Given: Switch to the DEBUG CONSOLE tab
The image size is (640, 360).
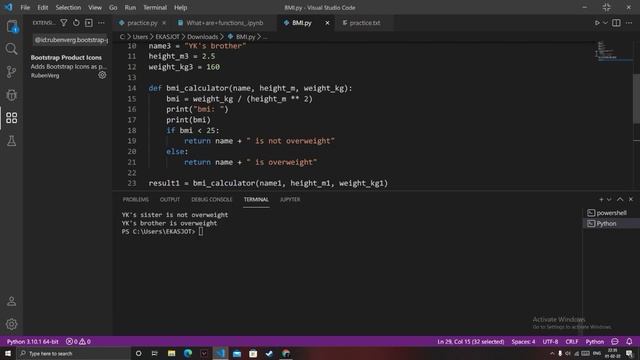Looking at the screenshot, I should (x=211, y=199).
